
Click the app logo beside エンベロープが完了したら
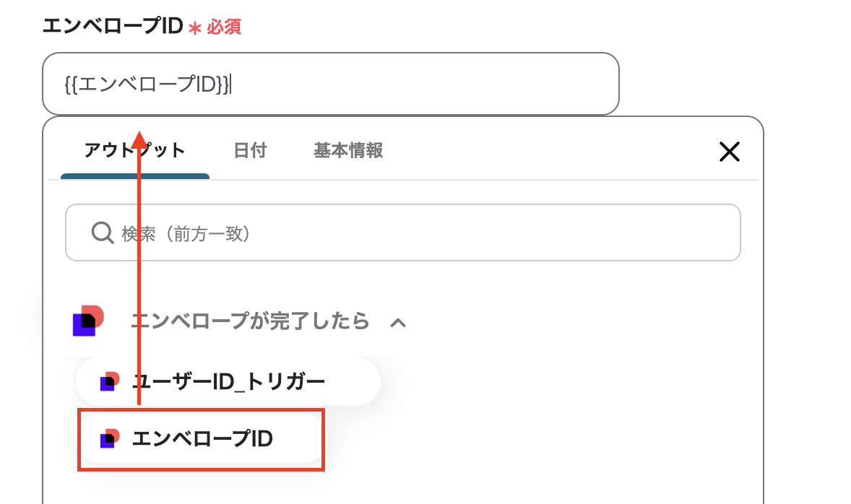click(88, 321)
